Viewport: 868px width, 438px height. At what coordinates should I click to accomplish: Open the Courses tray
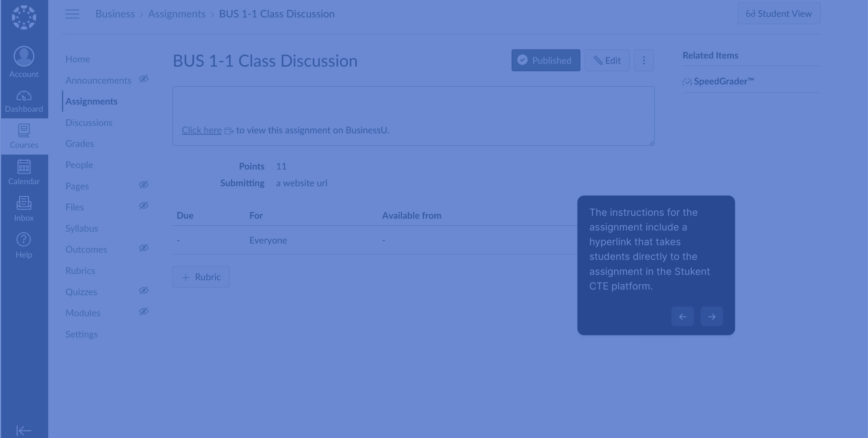[24, 136]
